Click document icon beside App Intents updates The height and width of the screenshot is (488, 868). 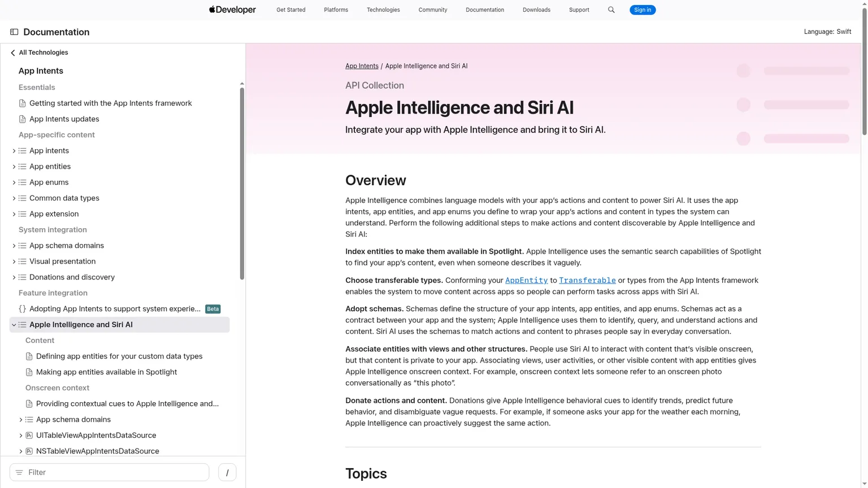(x=23, y=119)
